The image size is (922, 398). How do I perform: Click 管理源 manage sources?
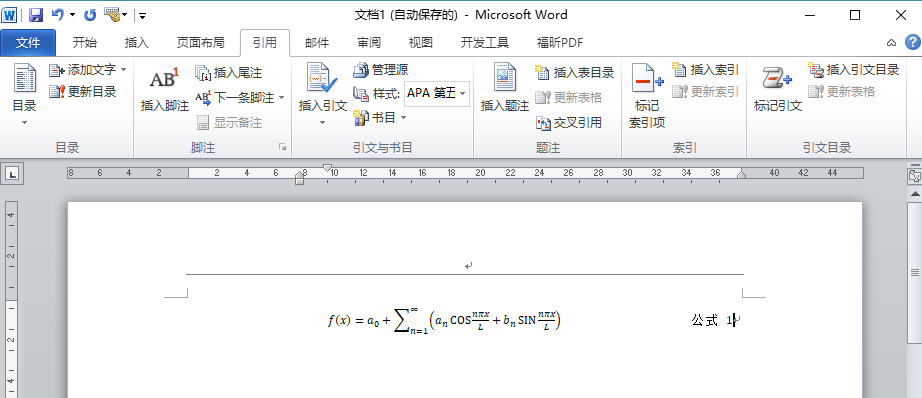[x=380, y=71]
